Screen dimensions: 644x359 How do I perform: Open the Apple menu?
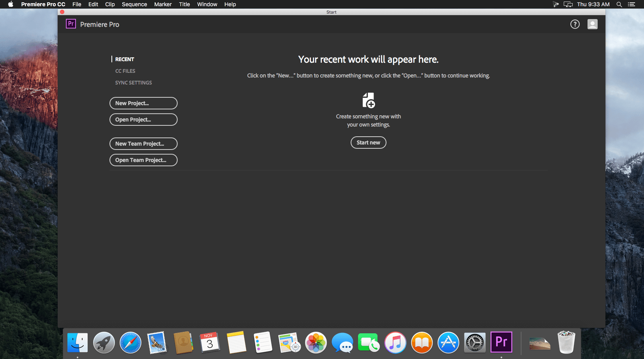coord(11,4)
